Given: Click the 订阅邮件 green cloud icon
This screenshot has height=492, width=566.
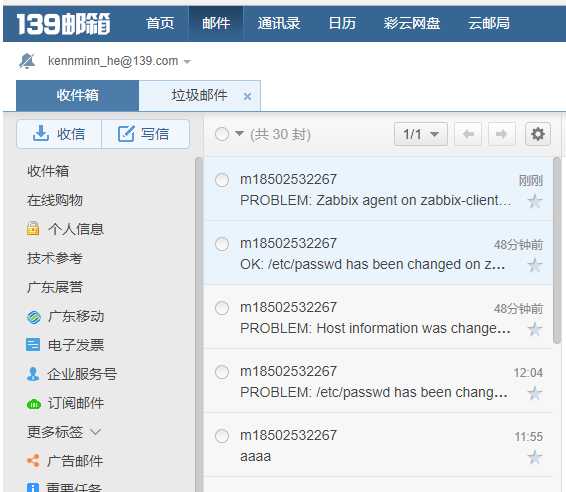Looking at the screenshot, I should [34, 404].
